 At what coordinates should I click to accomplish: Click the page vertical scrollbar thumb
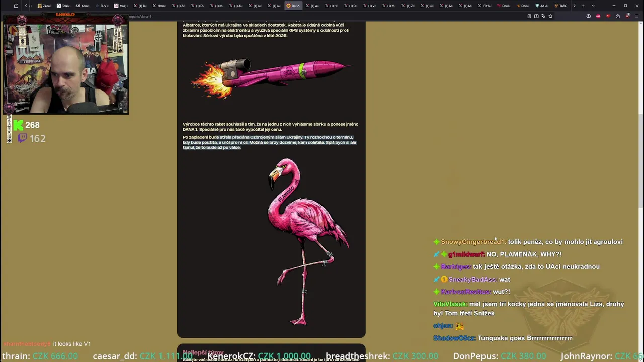640,161
